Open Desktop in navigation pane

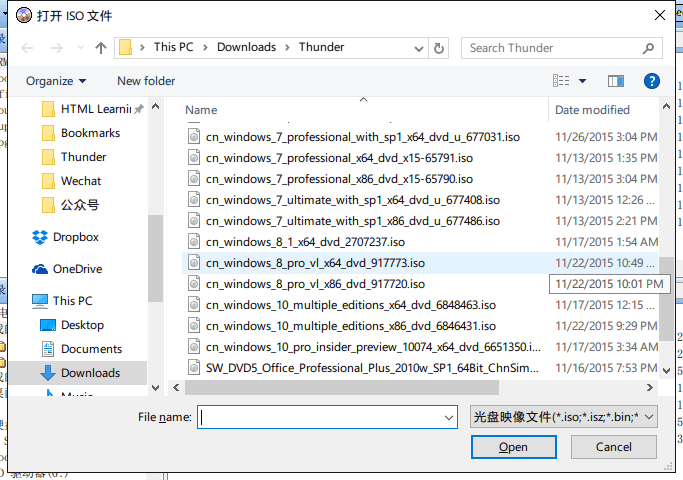[72, 325]
